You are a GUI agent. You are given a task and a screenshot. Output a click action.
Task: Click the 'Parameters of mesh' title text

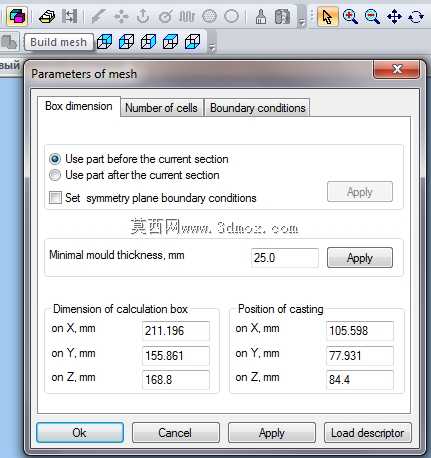[84, 74]
